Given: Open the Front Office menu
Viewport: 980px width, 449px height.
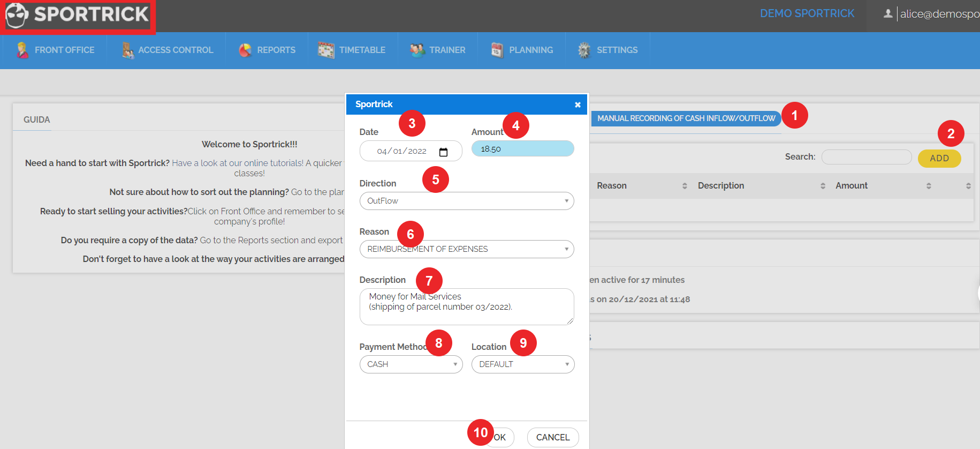Looking at the screenshot, I should [55, 50].
